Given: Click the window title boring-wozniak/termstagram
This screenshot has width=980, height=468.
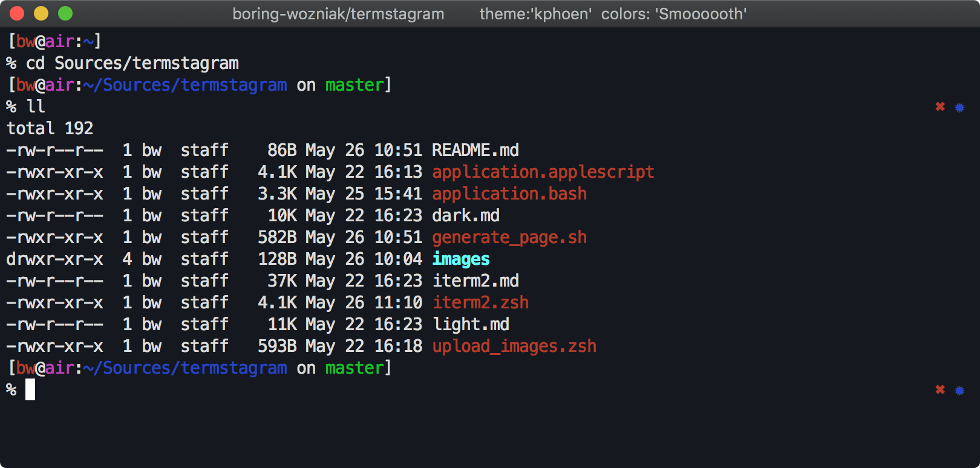Looking at the screenshot, I should (x=338, y=14).
